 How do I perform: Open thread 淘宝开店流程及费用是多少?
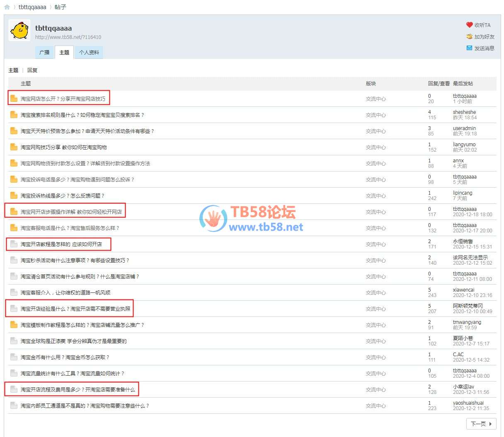point(78,390)
